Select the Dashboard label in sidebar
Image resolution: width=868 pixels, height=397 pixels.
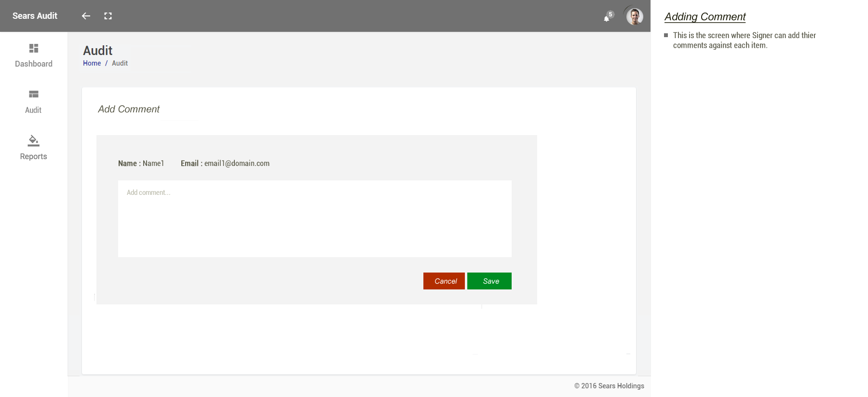point(34,64)
